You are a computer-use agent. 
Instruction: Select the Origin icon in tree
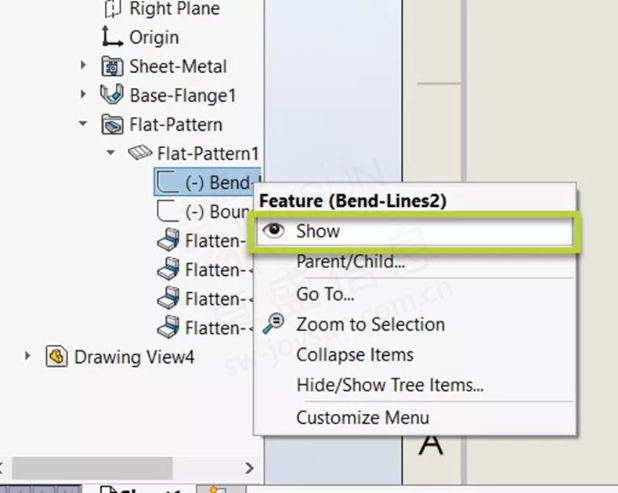click(x=113, y=38)
